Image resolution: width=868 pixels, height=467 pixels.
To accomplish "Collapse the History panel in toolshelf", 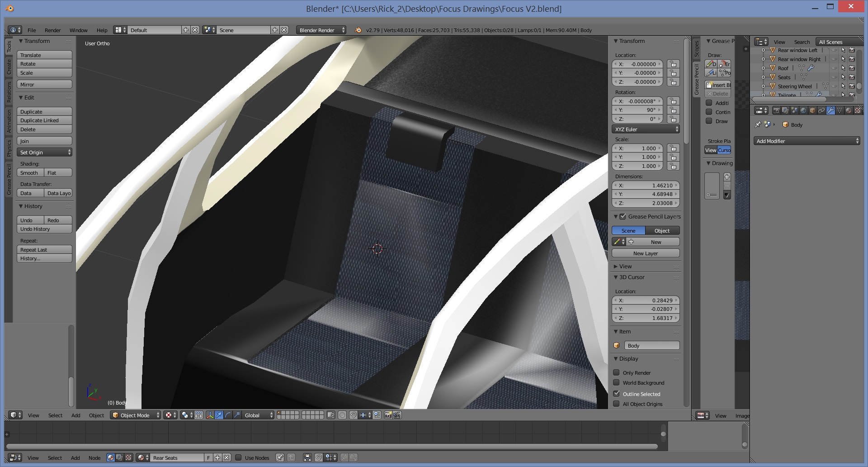I will [x=21, y=206].
